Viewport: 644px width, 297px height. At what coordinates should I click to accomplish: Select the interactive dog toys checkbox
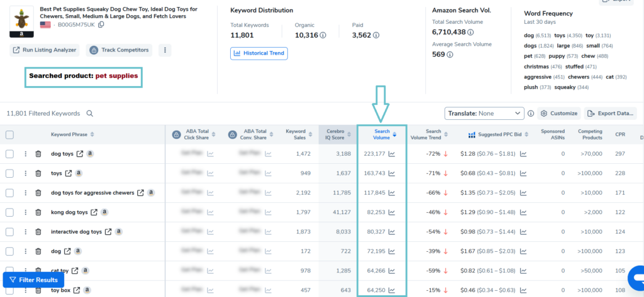coord(9,232)
